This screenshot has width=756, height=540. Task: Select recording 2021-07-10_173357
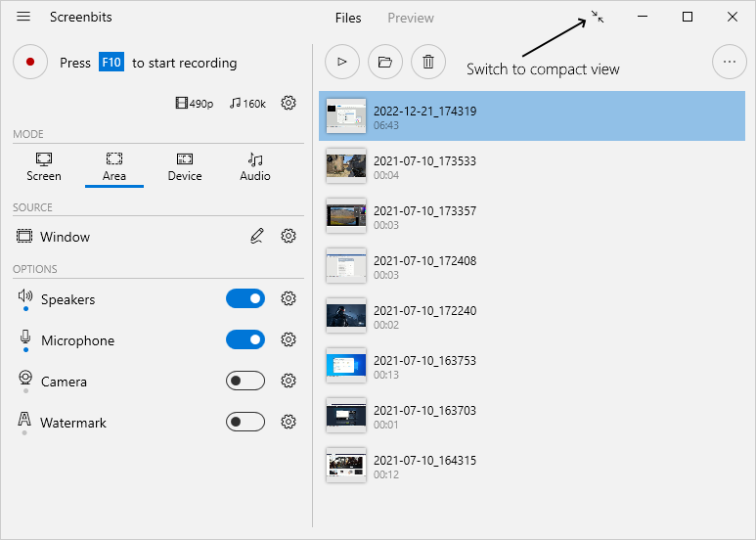point(532,216)
